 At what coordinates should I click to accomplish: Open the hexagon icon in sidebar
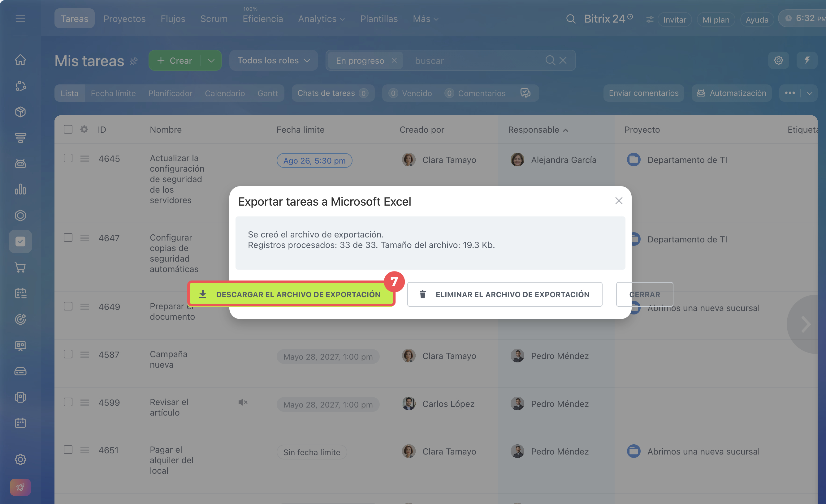click(20, 215)
